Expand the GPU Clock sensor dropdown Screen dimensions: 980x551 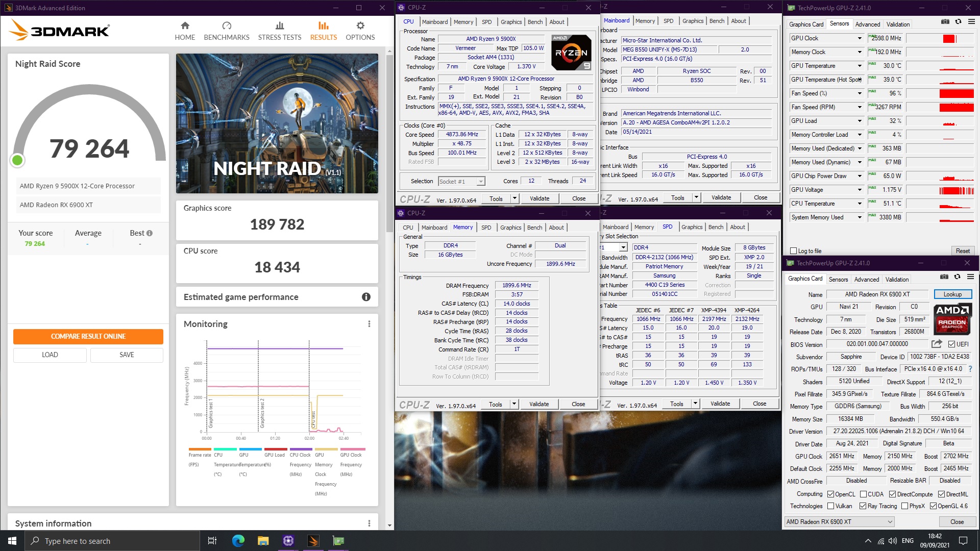pyautogui.click(x=860, y=38)
